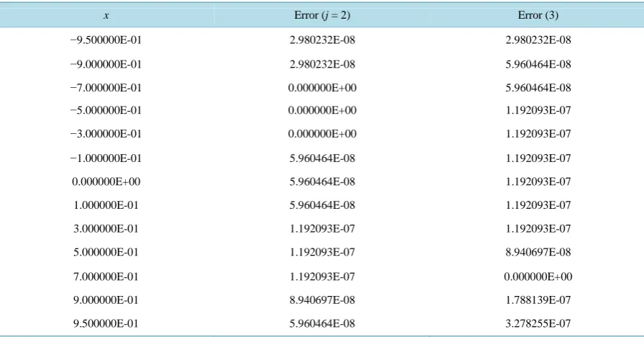Select Error (j = 2) cell in −7.000000E-01 row
644x337 pixels.
(322, 88)
